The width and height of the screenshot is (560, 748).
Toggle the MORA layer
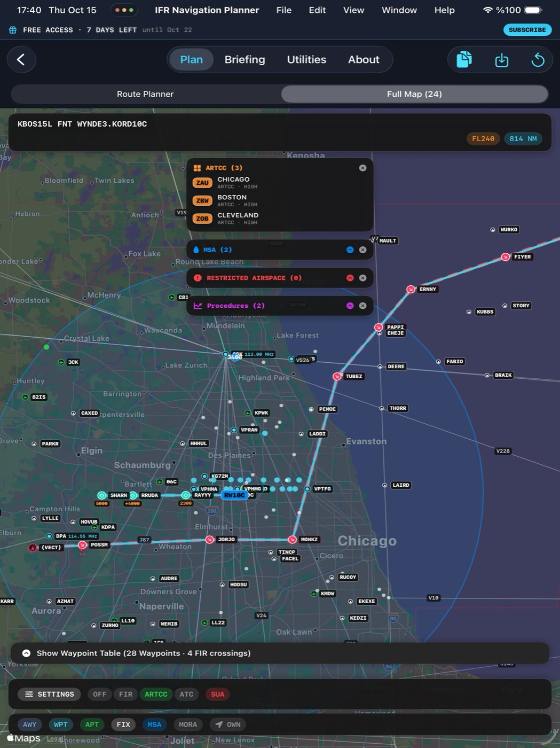pyautogui.click(x=188, y=724)
